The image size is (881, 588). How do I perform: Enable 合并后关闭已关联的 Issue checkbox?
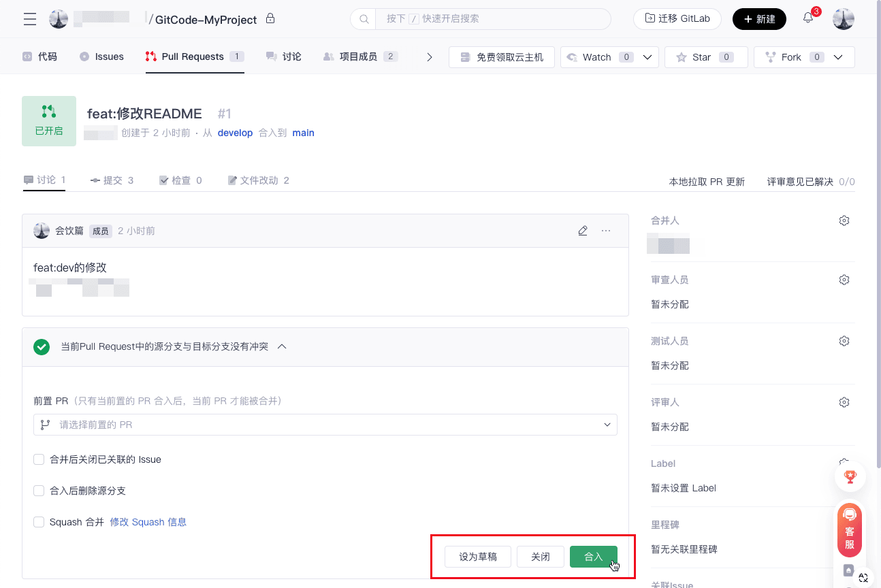[x=39, y=459]
